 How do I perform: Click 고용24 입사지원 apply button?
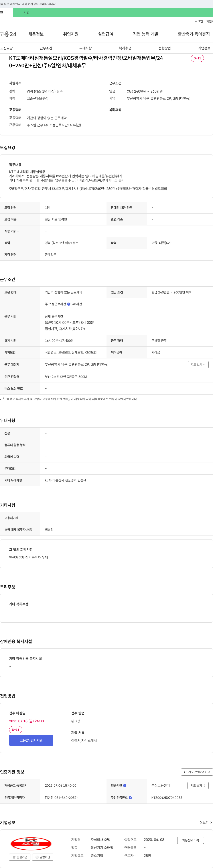31,740
